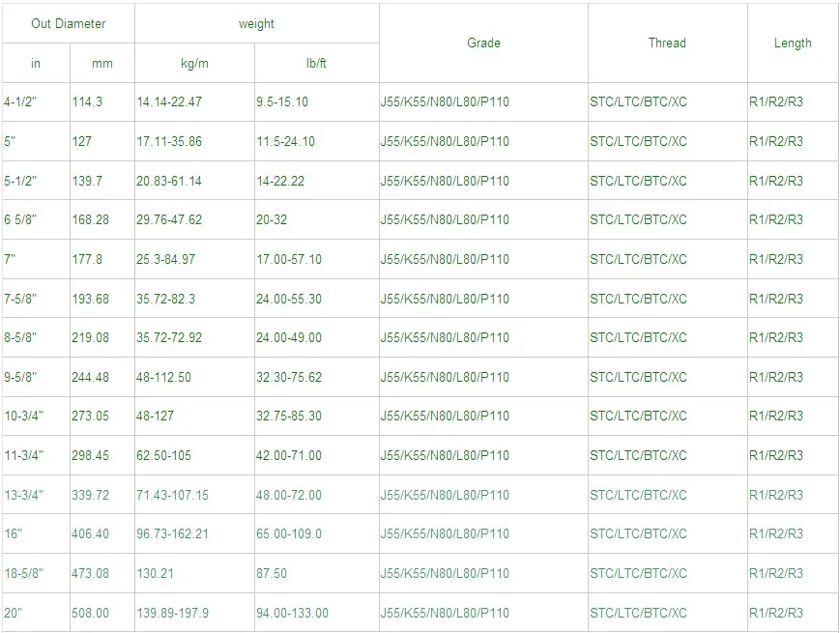
Task: Click the weight header cell
Action: [256, 24]
